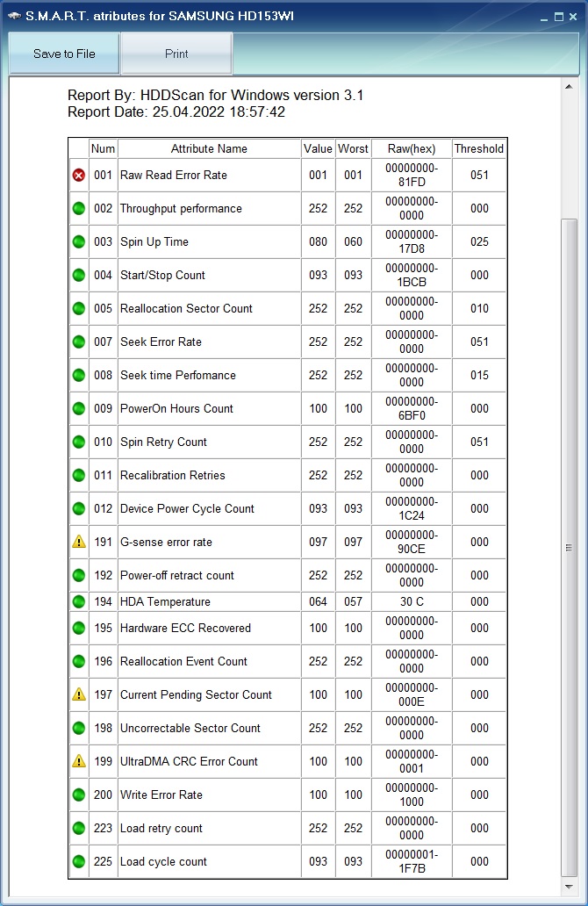The image size is (588, 906).
Task: Click green status icon for Spin Up Time
Action: click(x=79, y=242)
